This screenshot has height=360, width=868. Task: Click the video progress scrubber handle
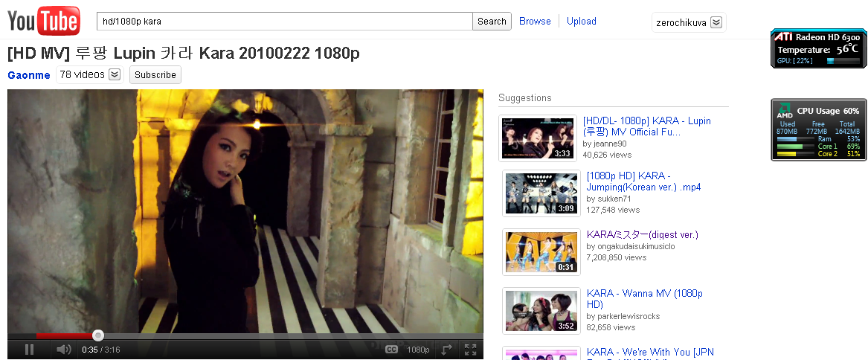(98, 335)
